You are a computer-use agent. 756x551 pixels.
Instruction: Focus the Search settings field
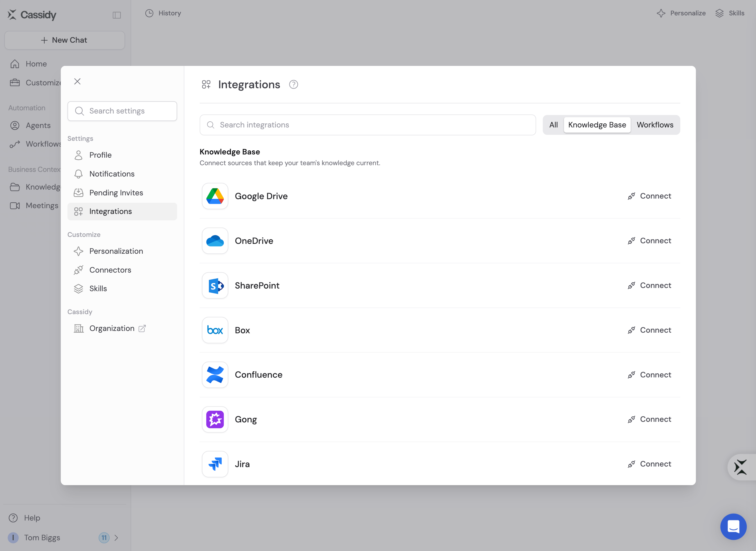(122, 111)
